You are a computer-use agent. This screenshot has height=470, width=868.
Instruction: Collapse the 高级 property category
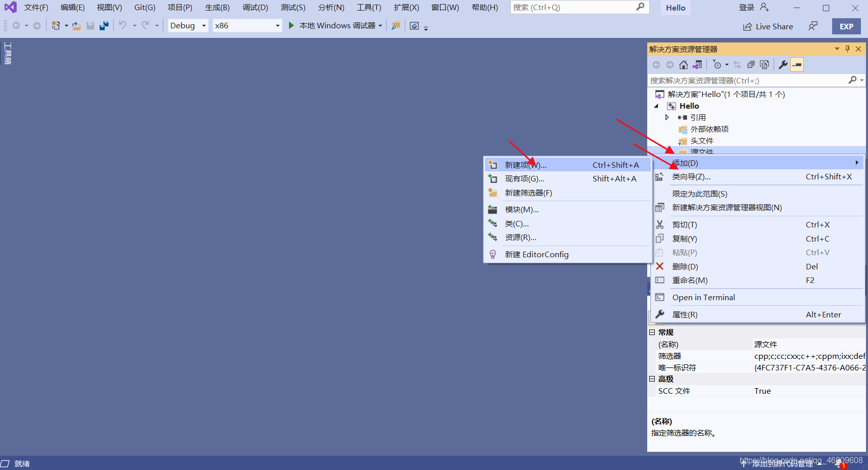tap(652, 379)
